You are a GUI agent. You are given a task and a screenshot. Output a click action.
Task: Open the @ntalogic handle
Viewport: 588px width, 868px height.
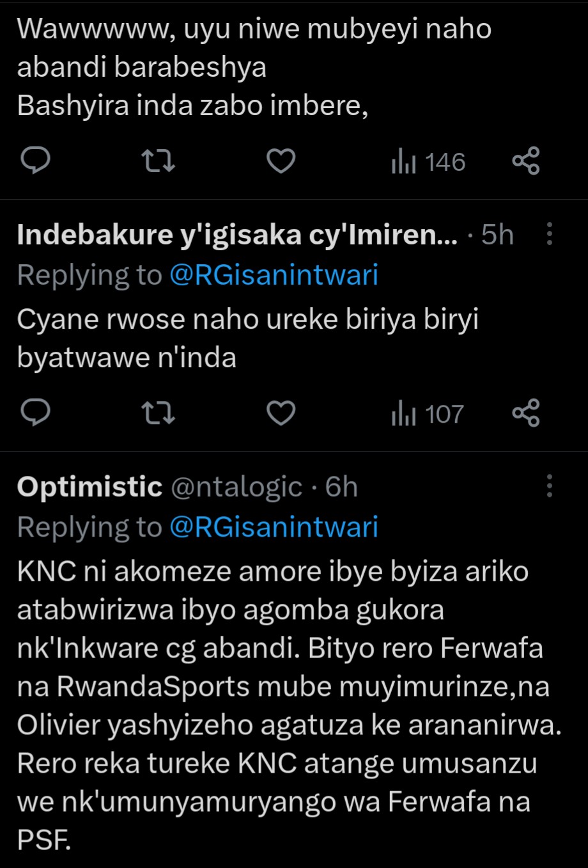tap(236, 487)
